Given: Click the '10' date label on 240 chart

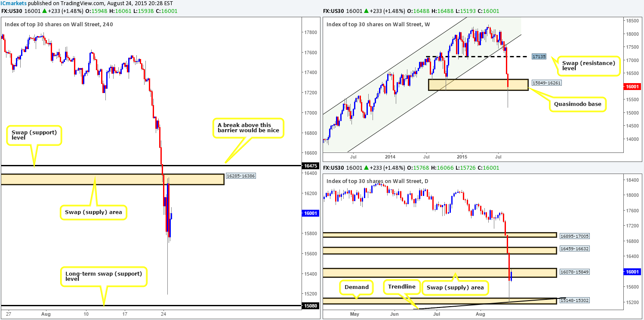Looking at the screenshot, I should pyautogui.click(x=86, y=314).
